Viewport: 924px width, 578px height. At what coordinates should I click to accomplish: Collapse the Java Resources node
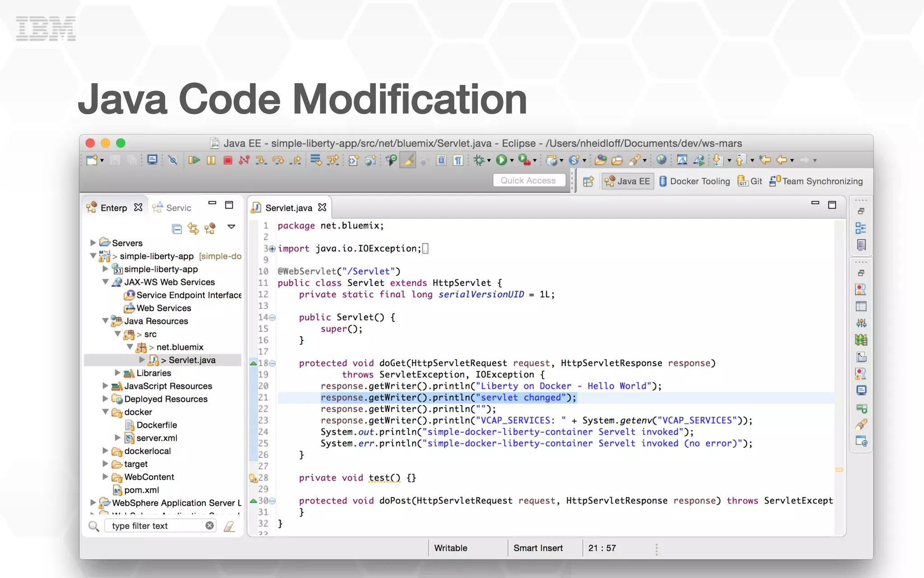click(105, 321)
